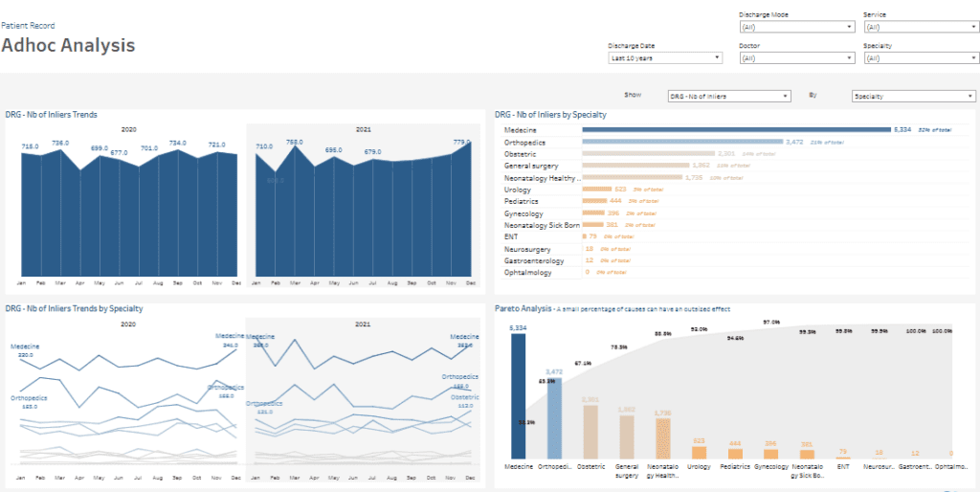
Task: Select the Obstetric column in Pareto chart
Action: [590, 432]
